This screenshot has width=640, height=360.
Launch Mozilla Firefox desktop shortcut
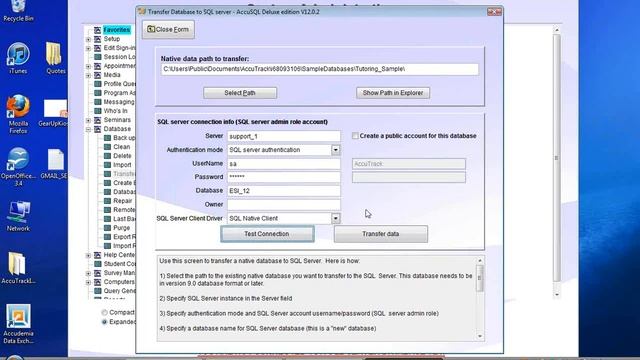coord(18,113)
